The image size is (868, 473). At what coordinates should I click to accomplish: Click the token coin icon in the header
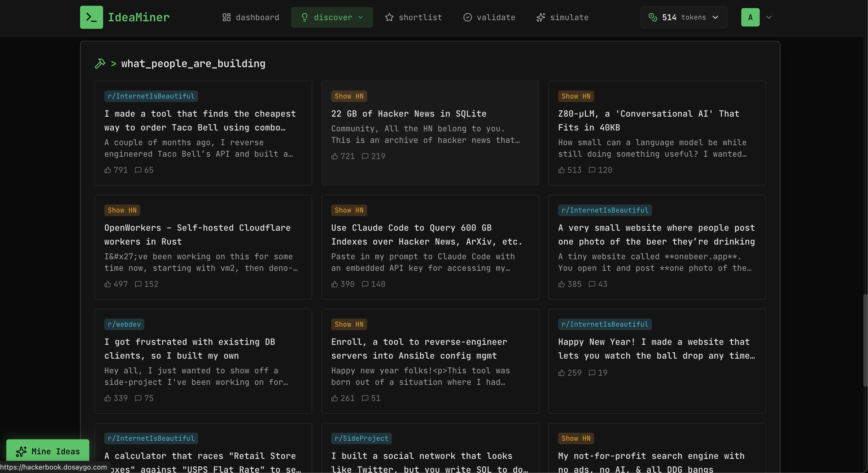pyautogui.click(x=653, y=17)
